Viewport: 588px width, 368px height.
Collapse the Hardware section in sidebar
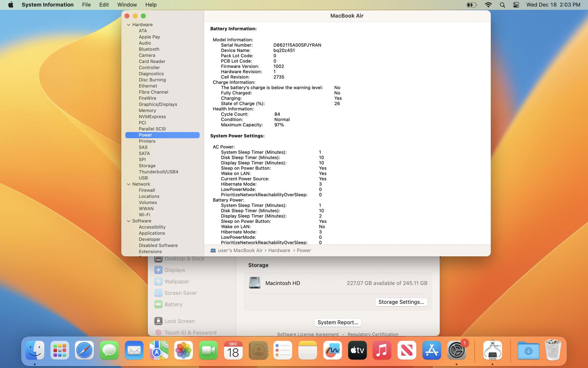coord(129,25)
